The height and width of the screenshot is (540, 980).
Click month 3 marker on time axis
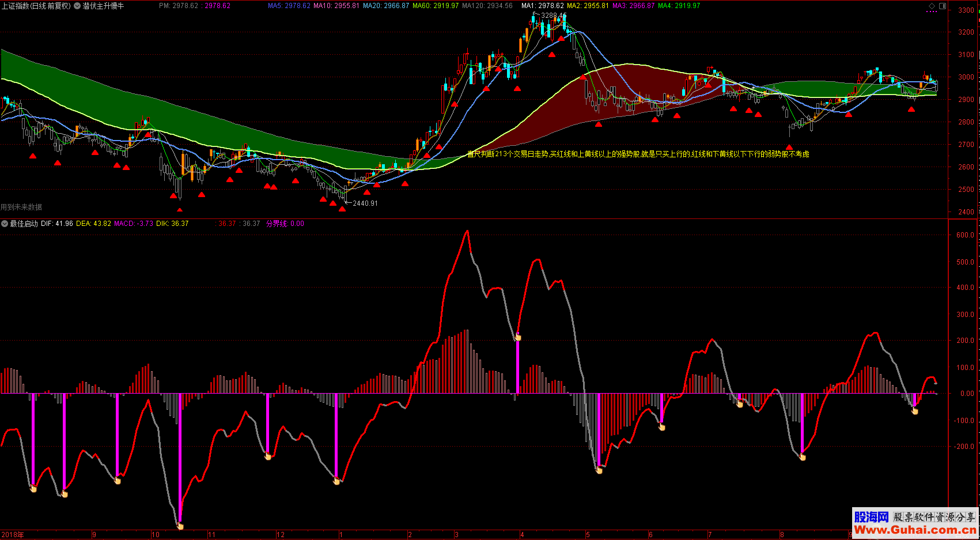tap(456, 535)
